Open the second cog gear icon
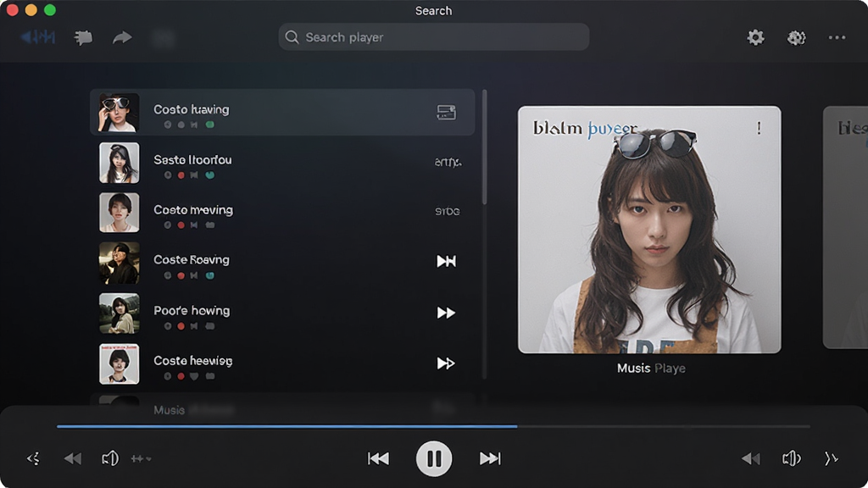This screenshot has width=868, height=488. tap(796, 37)
